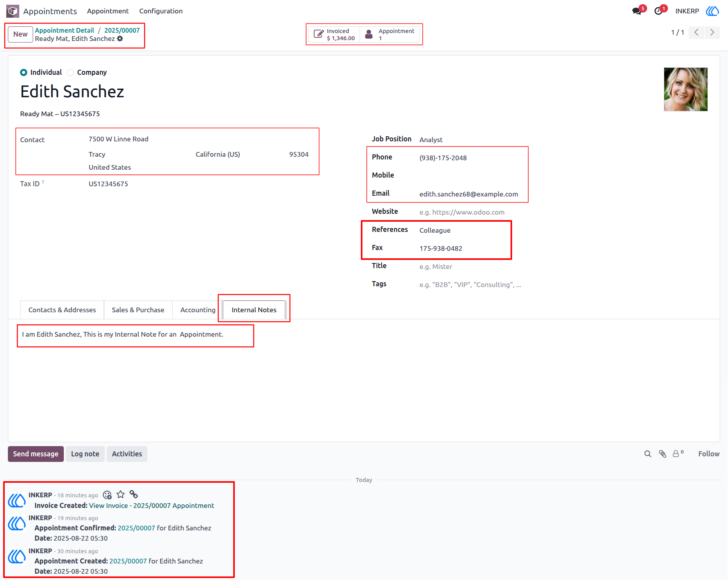Switch to Accounting tab
Screen dimensions: 728x580
pyautogui.click(x=198, y=310)
